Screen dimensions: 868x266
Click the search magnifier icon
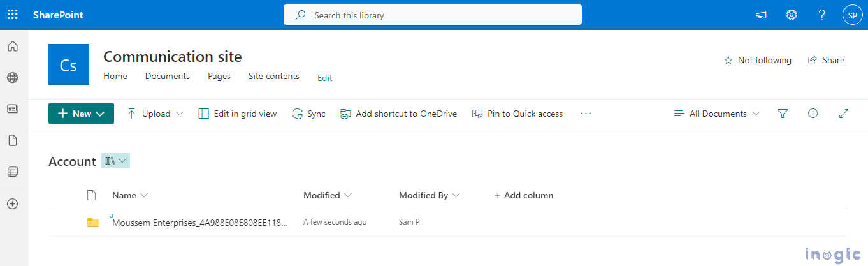point(300,15)
